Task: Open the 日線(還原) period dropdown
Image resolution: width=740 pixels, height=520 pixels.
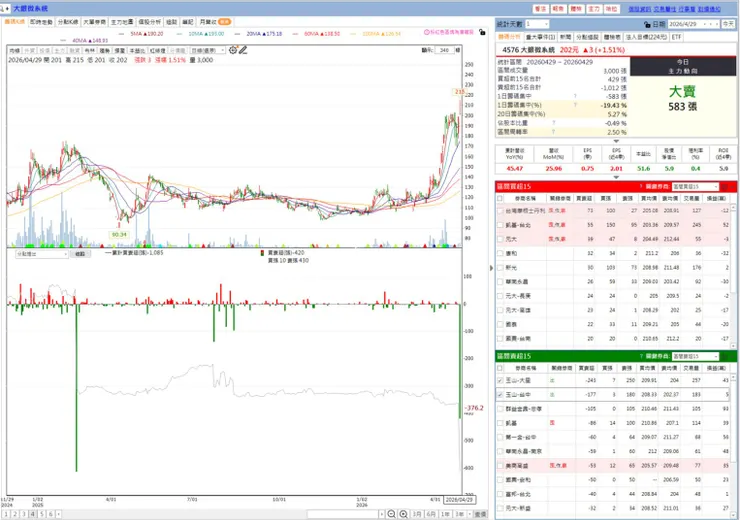Action: pos(208,50)
